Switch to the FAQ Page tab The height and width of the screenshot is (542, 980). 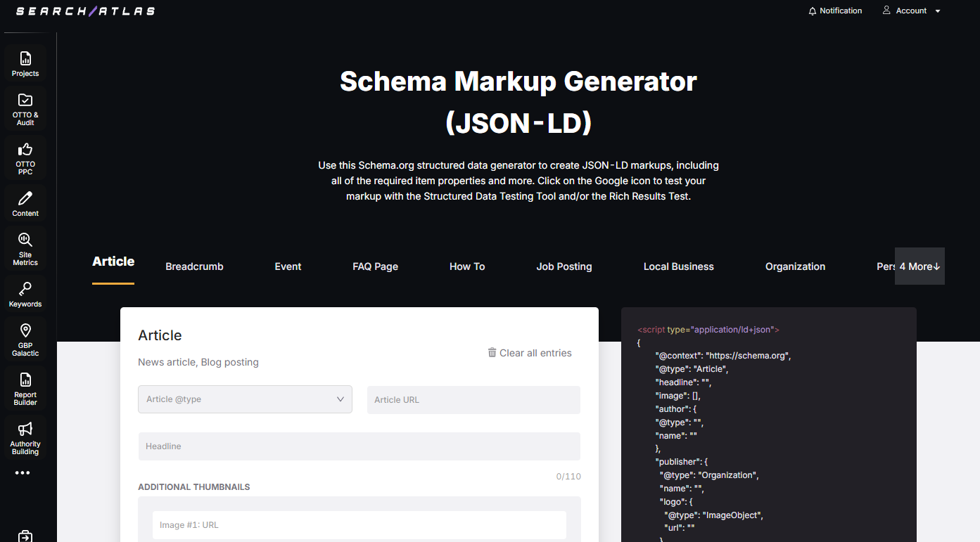click(x=375, y=267)
